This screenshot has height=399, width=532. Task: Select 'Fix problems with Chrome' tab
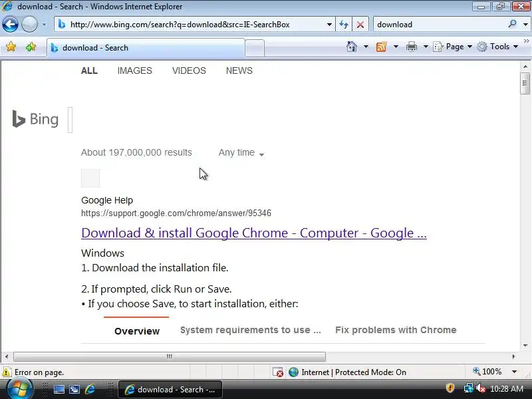click(396, 330)
